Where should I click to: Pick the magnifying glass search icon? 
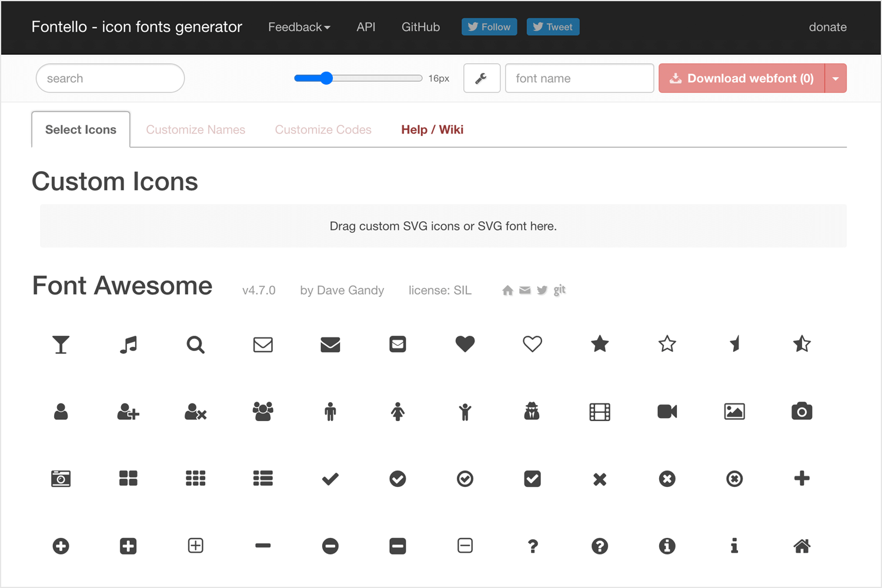pos(196,345)
